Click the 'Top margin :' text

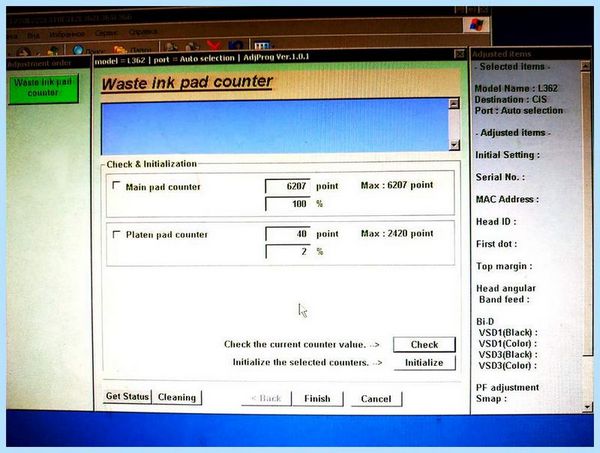[504, 266]
